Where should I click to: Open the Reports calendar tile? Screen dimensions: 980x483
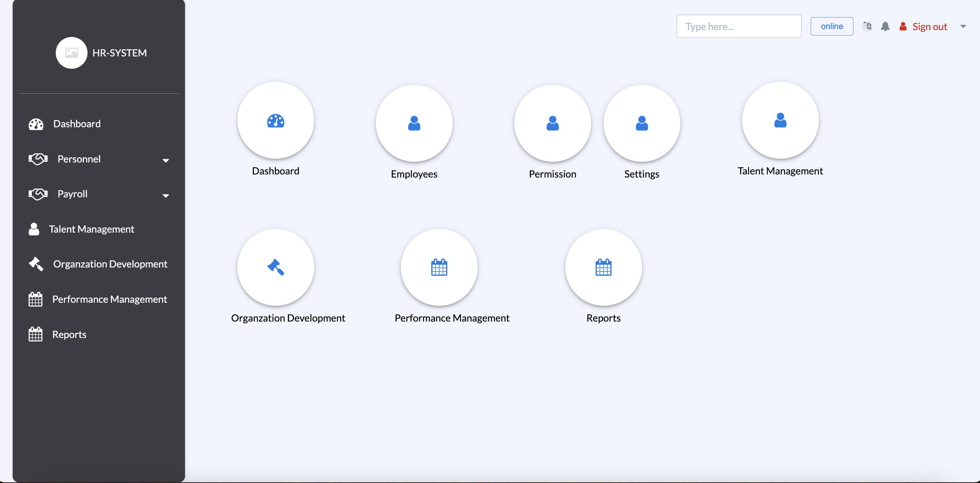point(604,267)
